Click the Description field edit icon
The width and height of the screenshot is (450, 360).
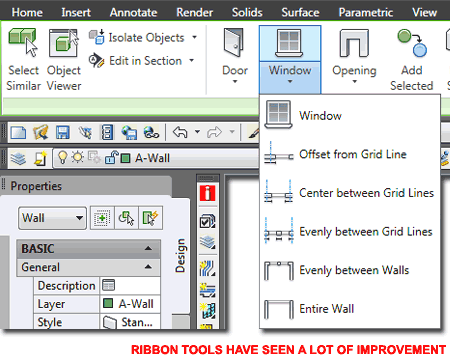pyautogui.click(x=109, y=285)
